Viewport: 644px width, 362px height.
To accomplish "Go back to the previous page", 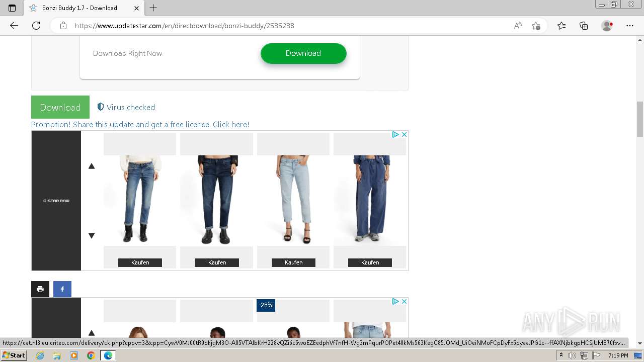I will click(14, 26).
